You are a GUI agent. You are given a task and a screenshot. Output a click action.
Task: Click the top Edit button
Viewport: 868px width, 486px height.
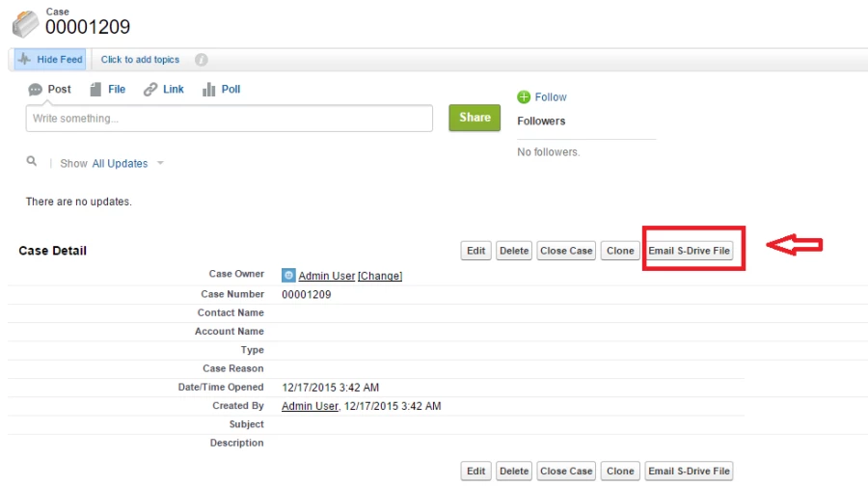click(x=475, y=251)
